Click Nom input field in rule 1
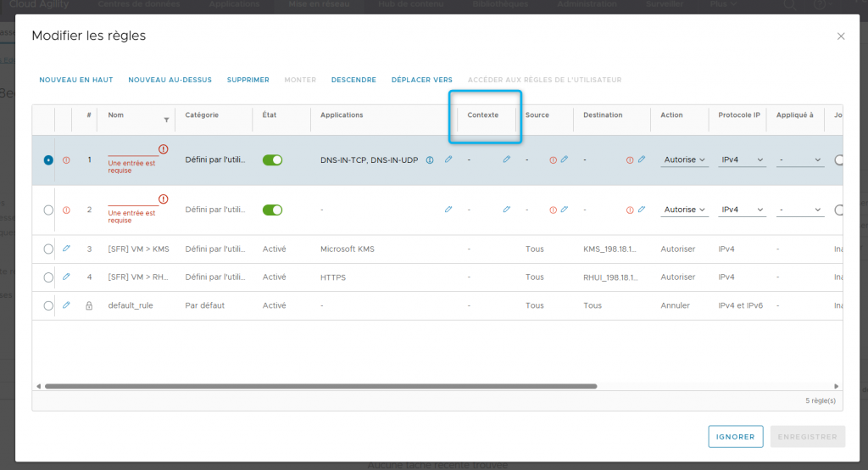 click(132, 149)
